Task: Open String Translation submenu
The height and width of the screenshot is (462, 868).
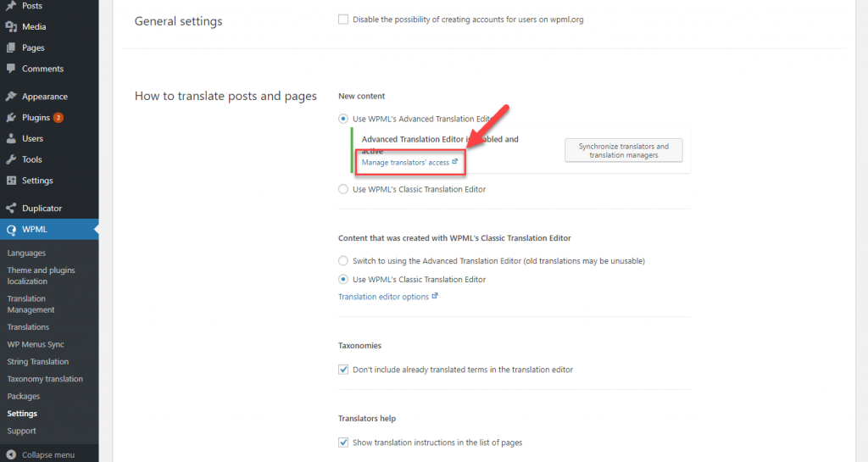Action: click(37, 361)
